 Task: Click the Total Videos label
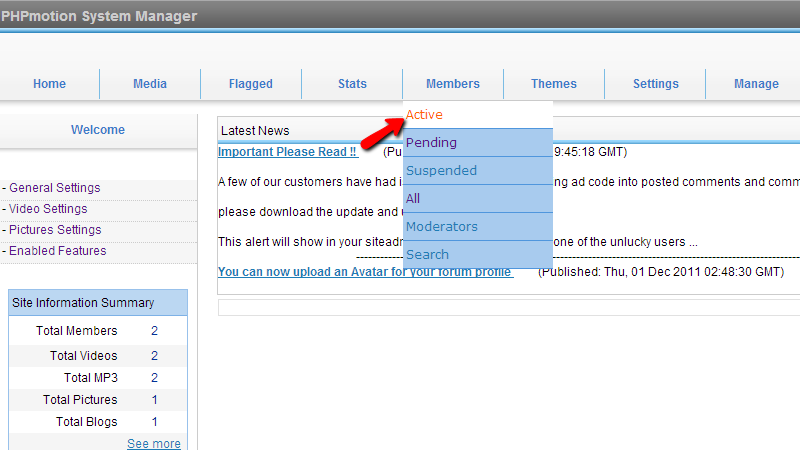coord(84,356)
